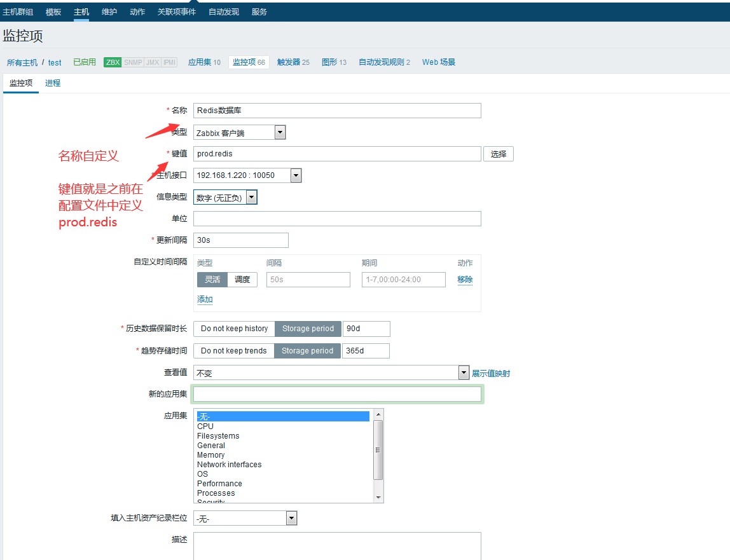The width and height of the screenshot is (730, 560).
Task: Open the 类型 Zabbix 客户端 dropdown
Action: 280,132
